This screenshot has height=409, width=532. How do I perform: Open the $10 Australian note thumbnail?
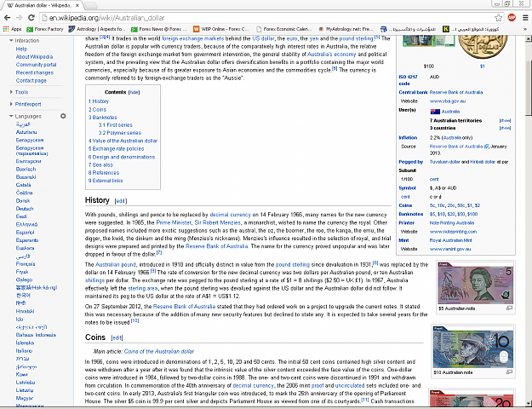pyautogui.click(x=473, y=347)
